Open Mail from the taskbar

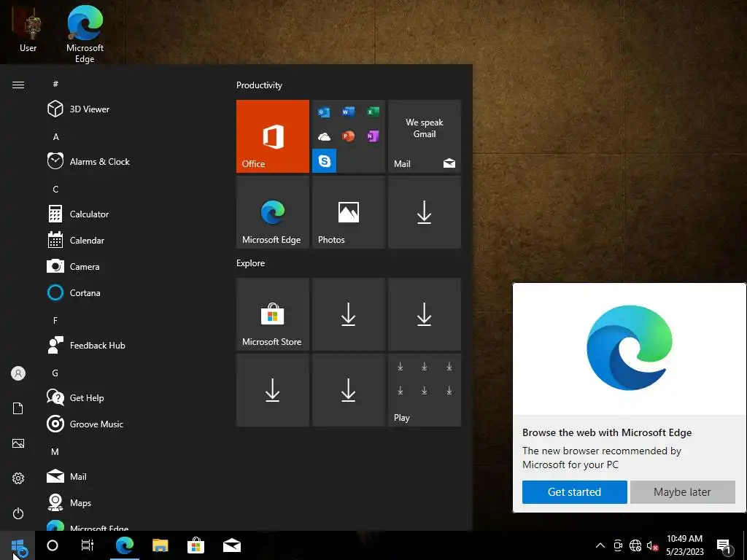pos(231,545)
